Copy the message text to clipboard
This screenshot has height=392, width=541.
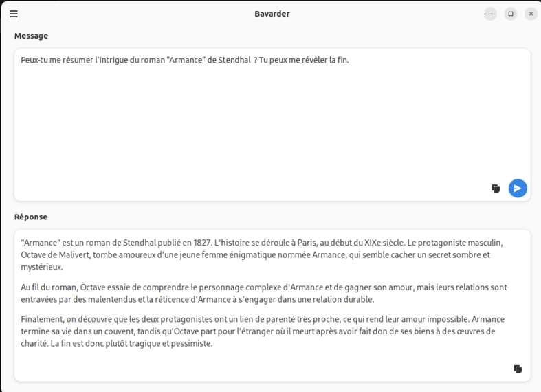coord(496,188)
